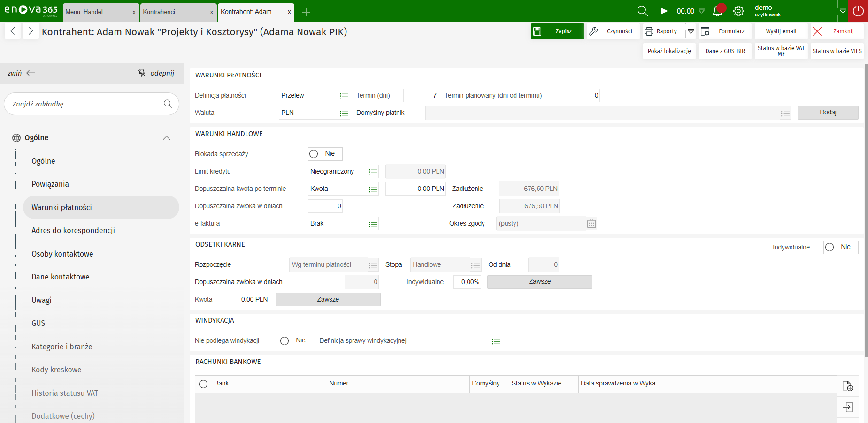This screenshot has height=423, width=868.
Task: Open settings via the gear icon
Action: [738, 11]
